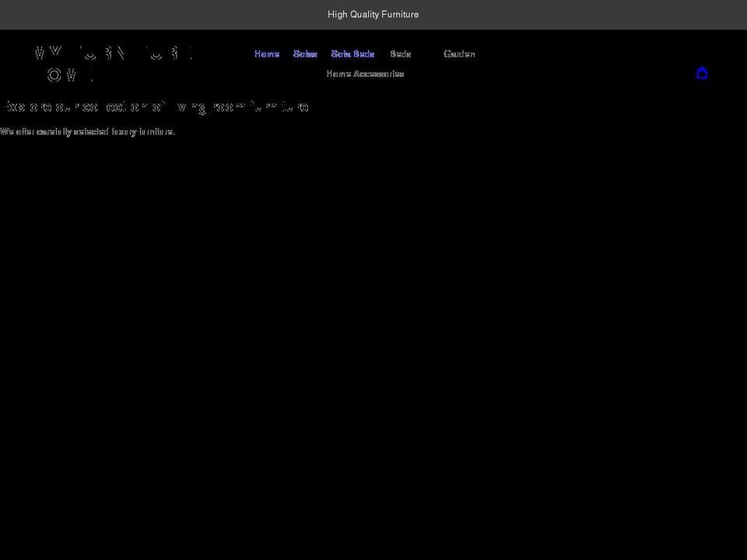
Task: Visit Garden furniture from header
Action: [x=459, y=54]
